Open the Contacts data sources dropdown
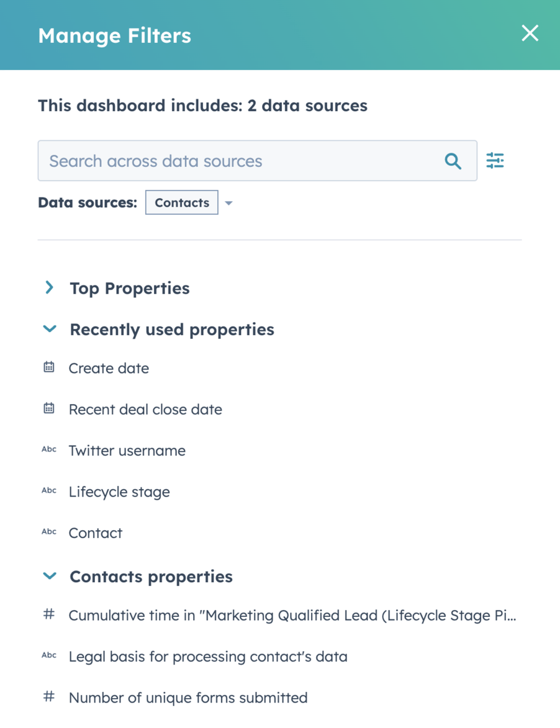The width and height of the screenshot is (560, 728). point(228,202)
